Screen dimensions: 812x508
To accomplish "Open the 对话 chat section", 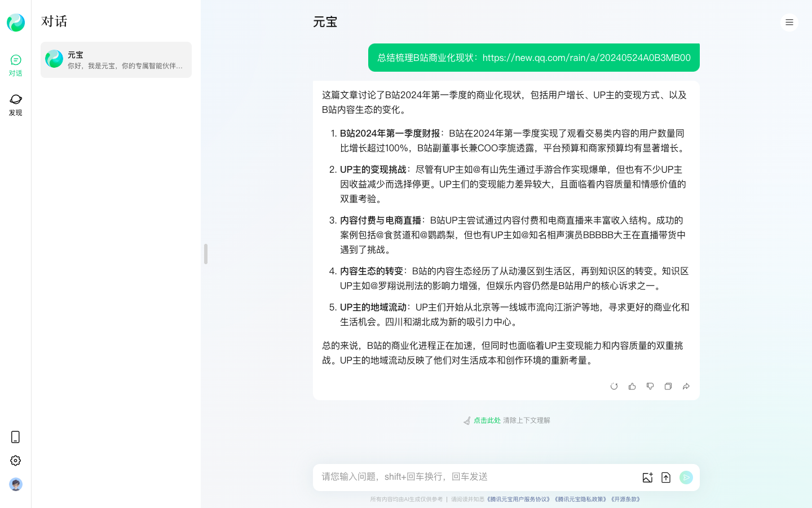I will click(16, 65).
